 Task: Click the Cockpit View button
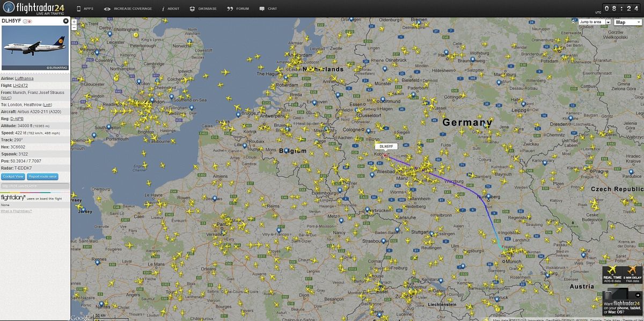point(13,177)
